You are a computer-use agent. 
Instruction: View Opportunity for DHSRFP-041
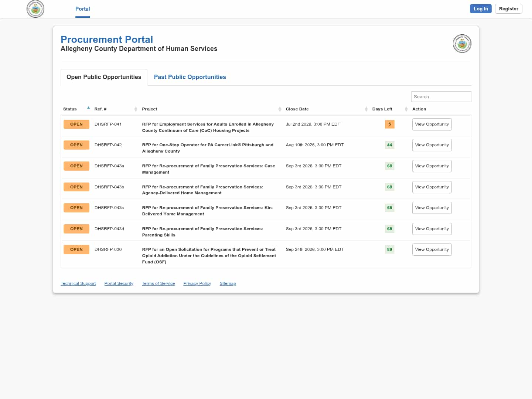432,125
